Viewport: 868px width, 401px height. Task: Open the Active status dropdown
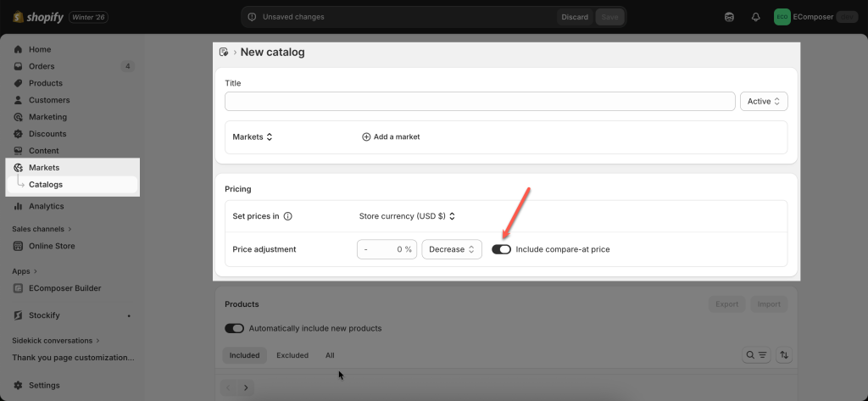(764, 102)
